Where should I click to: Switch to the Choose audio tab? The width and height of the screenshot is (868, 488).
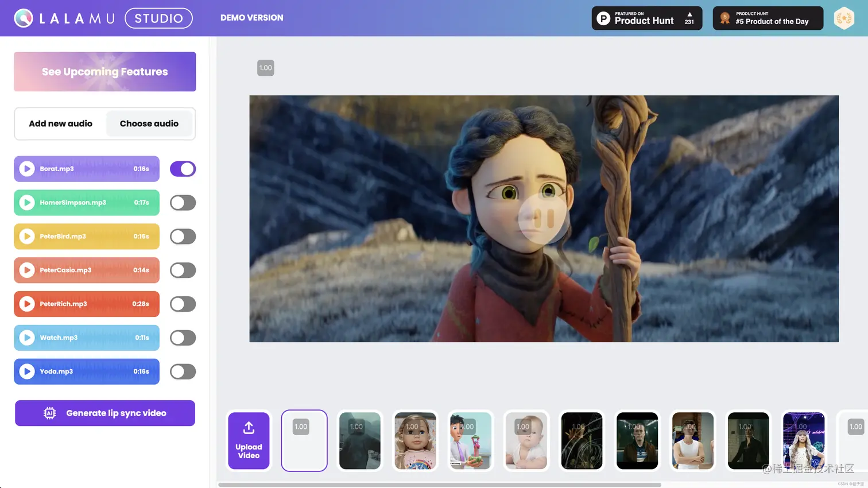149,123
